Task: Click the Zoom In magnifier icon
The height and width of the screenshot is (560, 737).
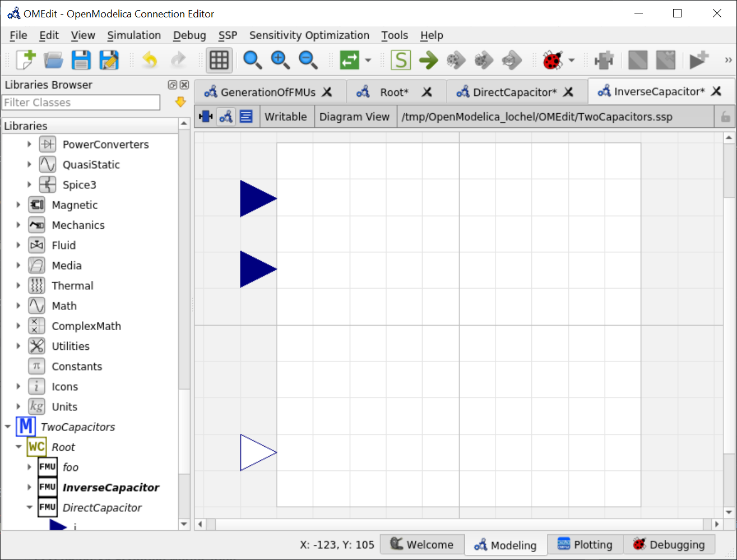Action: click(280, 60)
